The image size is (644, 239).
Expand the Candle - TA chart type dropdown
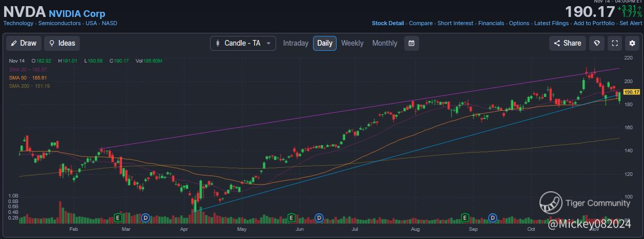(243, 43)
